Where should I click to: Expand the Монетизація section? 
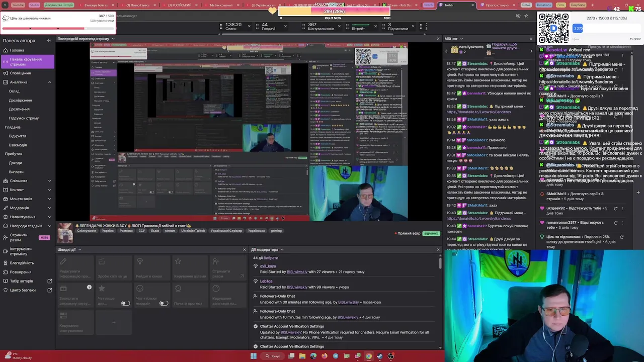point(49,199)
